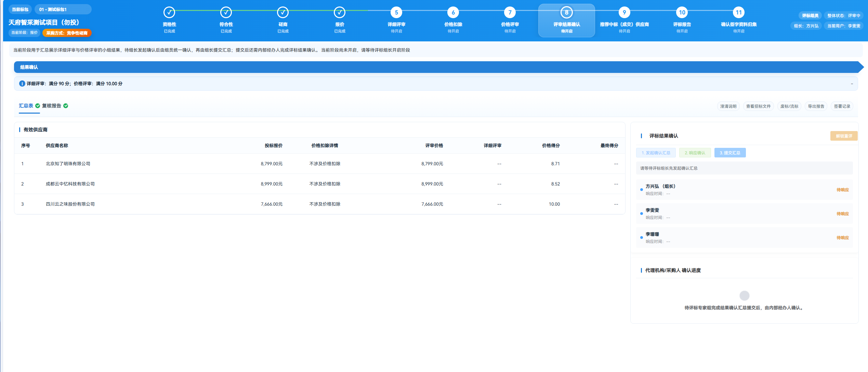
Task: Click the 澄清说明 button
Action: (728, 106)
